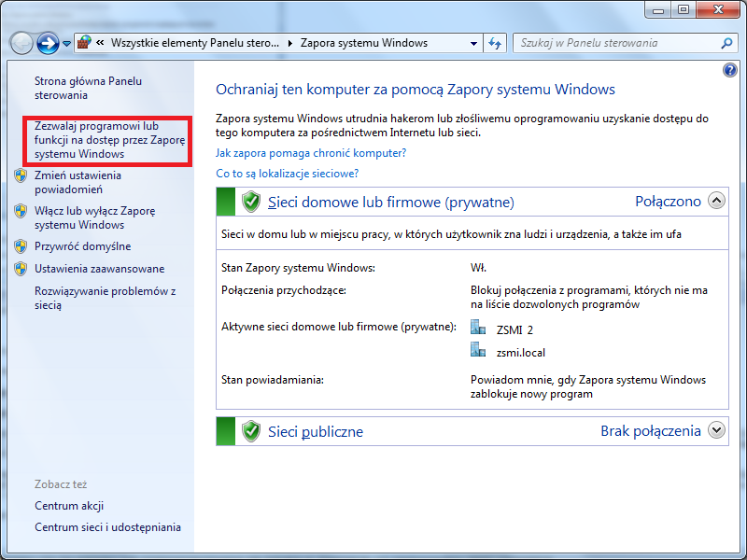
Task: Click shield icon beside 'Przywróć domyślne'
Action: [21, 246]
